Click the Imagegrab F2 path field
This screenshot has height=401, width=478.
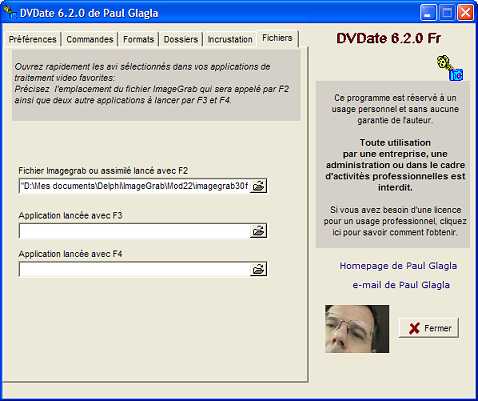point(134,186)
